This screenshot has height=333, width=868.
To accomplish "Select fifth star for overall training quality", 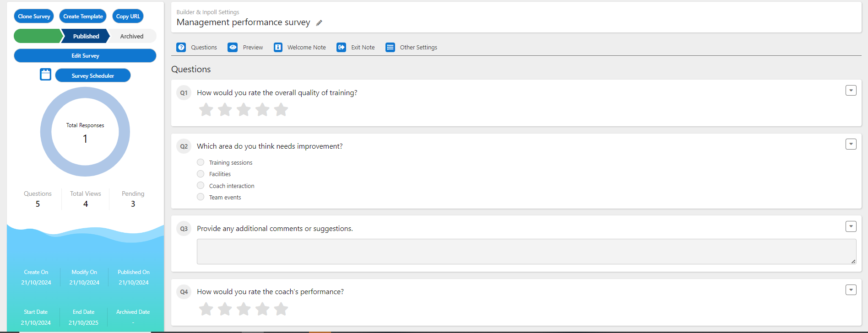I will coord(281,110).
